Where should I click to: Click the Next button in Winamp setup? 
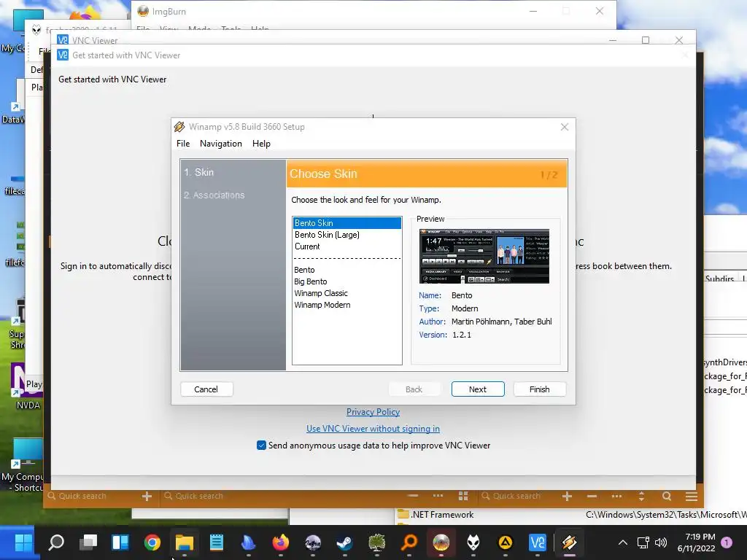click(478, 389)
